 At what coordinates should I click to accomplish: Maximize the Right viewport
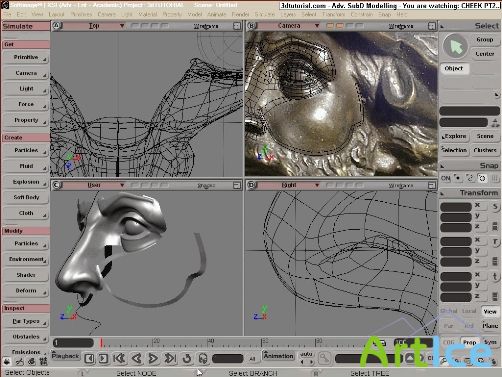[x=431, y=185]
